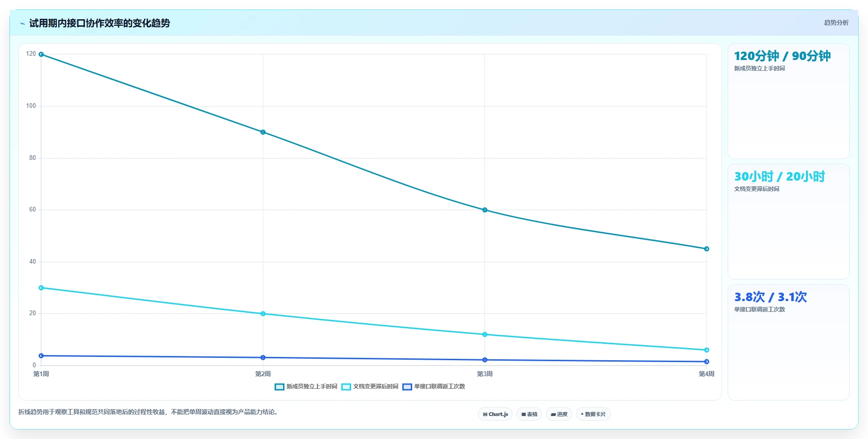The image size is (868, 439).
Task: Click the 80 y-axis label
Action: coord(32,158)
